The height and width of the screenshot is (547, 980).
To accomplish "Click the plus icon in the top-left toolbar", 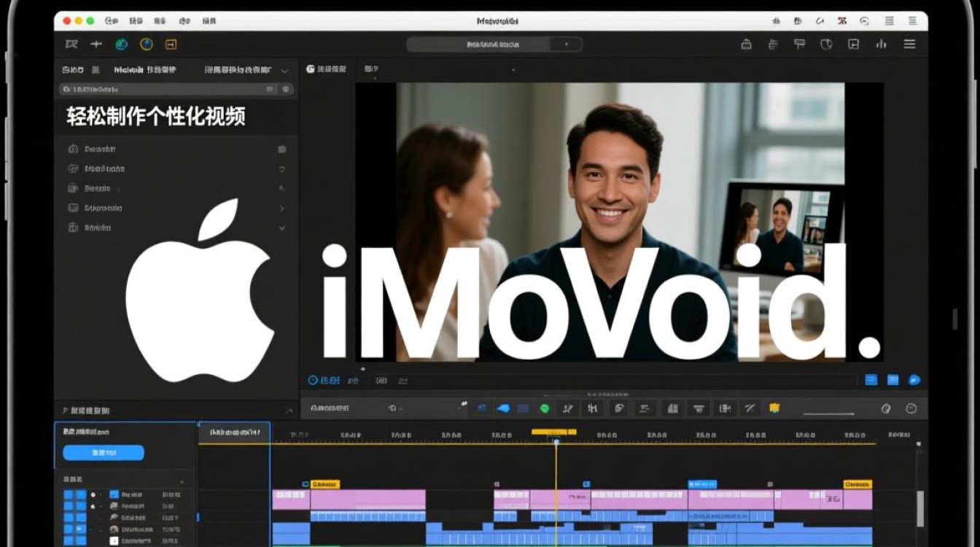I will (x=96, y=44).
